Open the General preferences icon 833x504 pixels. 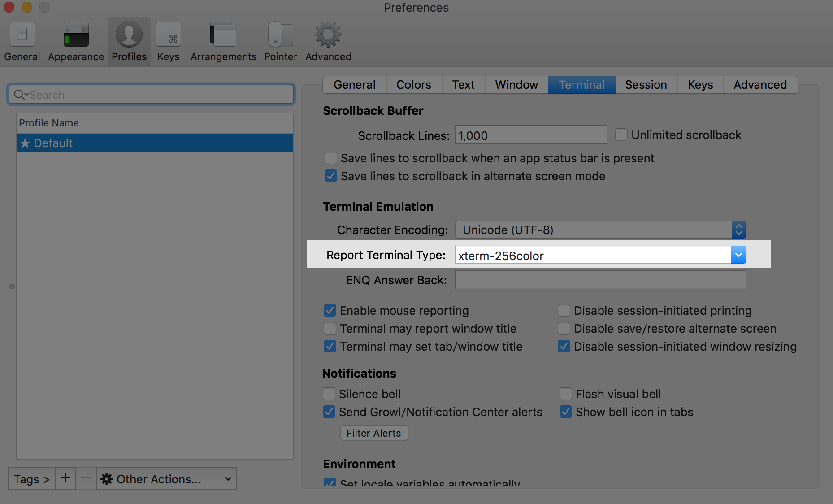point(22,35)
